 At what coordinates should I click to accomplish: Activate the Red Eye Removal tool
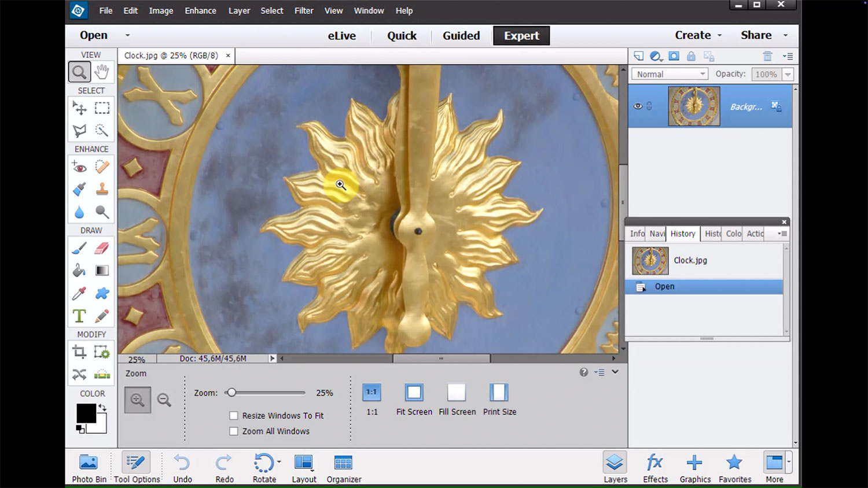(79, 167)
